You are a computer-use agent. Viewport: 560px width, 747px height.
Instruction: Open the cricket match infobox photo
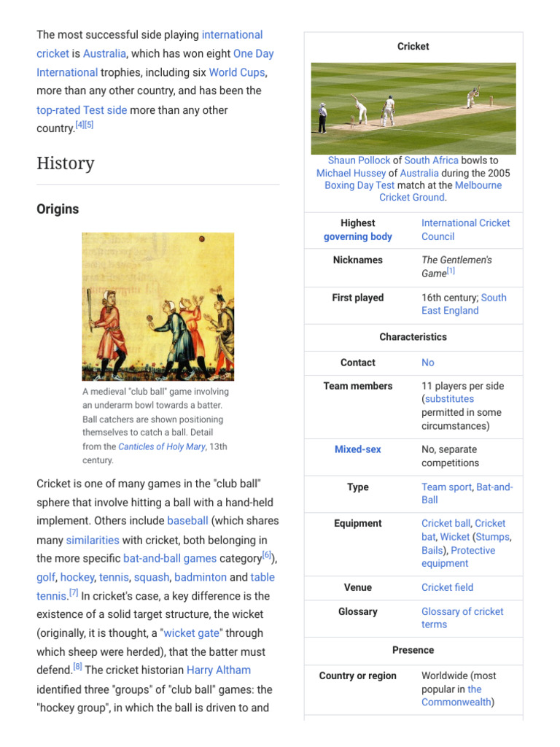pos(413,109)
